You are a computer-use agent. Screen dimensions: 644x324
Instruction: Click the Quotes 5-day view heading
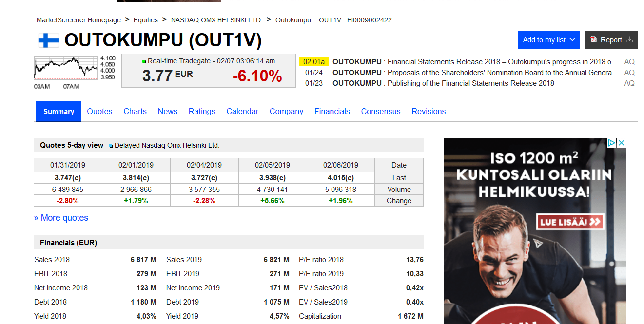(72, 145)
